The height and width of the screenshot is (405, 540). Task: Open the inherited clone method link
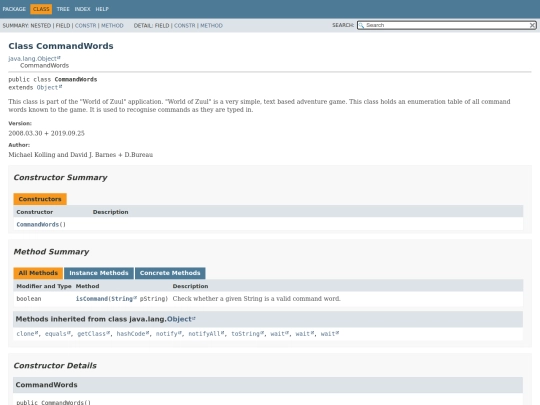(x=27, y=334)
